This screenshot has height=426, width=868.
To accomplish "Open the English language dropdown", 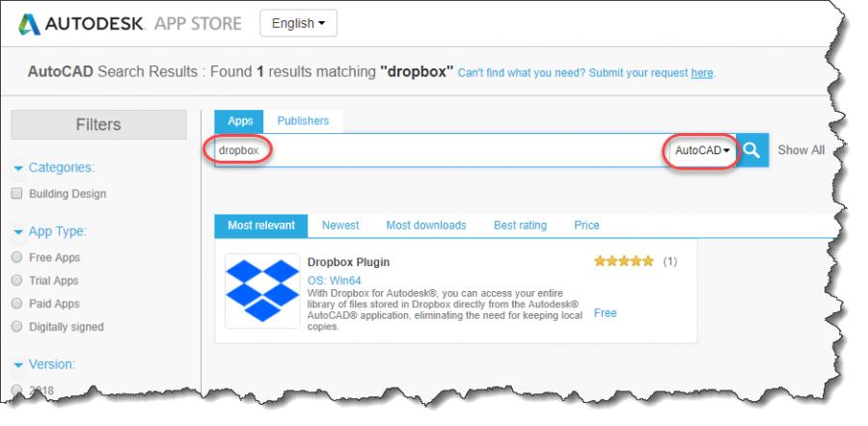I will [298, 23].
